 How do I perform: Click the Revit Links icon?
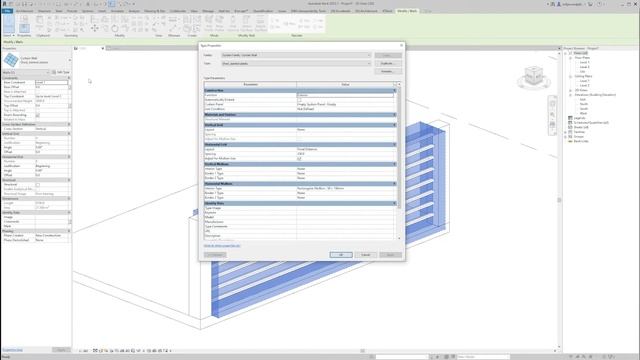(570, 141)
